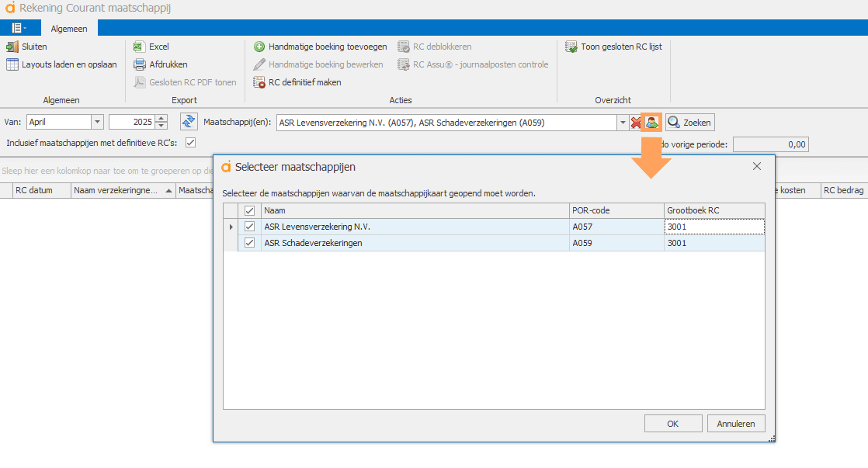Screen dimensions: 868x468
Task: Click the year field showing 2025
Action: tap(132, 122)
